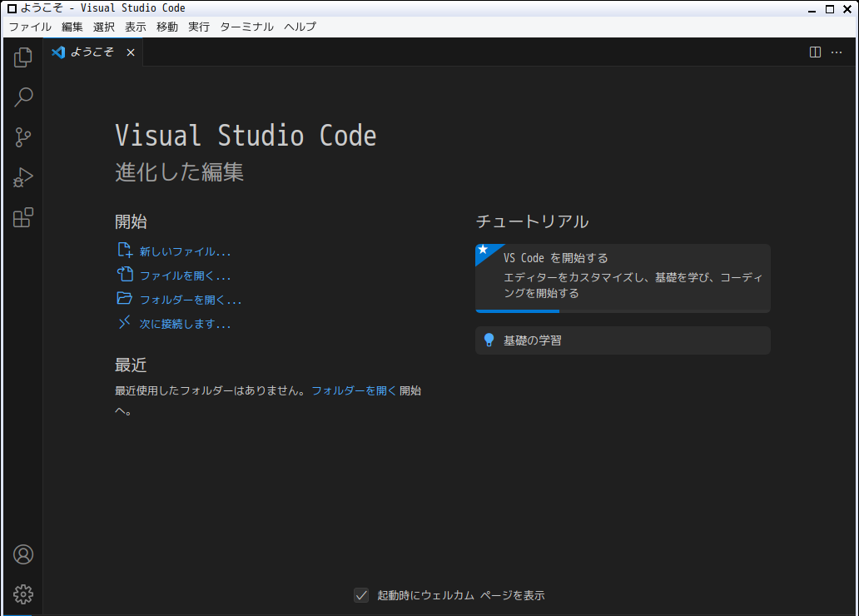Image resolution: width=859 pixels, height=616 pixels.
Task: Open the 選択 menu
Action: pyautogui.click(x=103, y=27)
